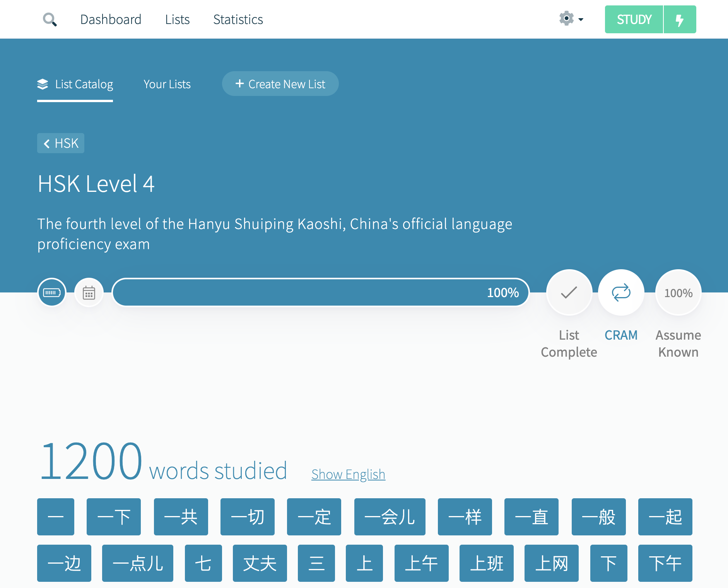Click the green STUDY button

pyautogui.click(x=634, y=19)
